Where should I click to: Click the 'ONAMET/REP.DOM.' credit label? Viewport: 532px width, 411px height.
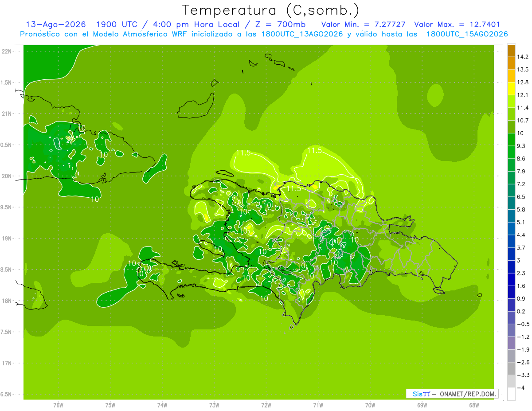[x=468, y=394]
